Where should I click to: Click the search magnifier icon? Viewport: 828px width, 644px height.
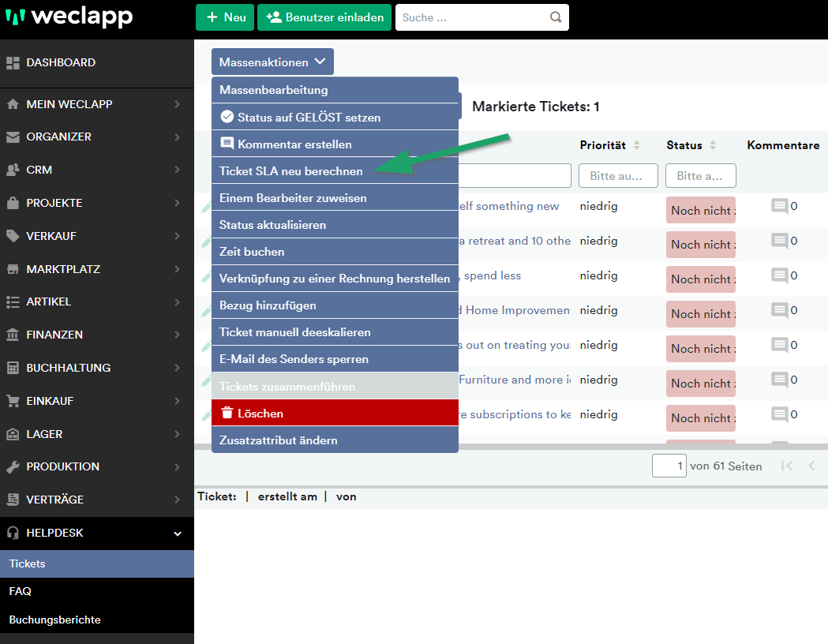556,17
